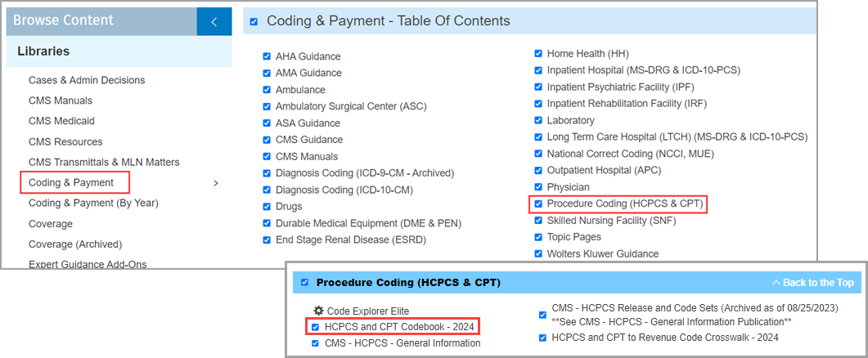Viewport: 868px width, 358px height.
Task: Open Wolters Kluwer Guidance link
Action: click(603, 254)
